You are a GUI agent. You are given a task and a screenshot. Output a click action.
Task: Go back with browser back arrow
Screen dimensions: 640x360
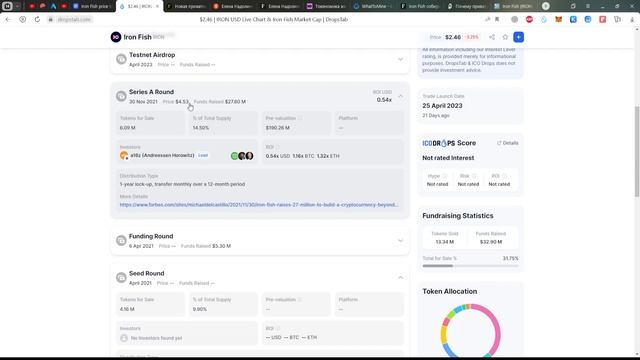click(8, 20)
